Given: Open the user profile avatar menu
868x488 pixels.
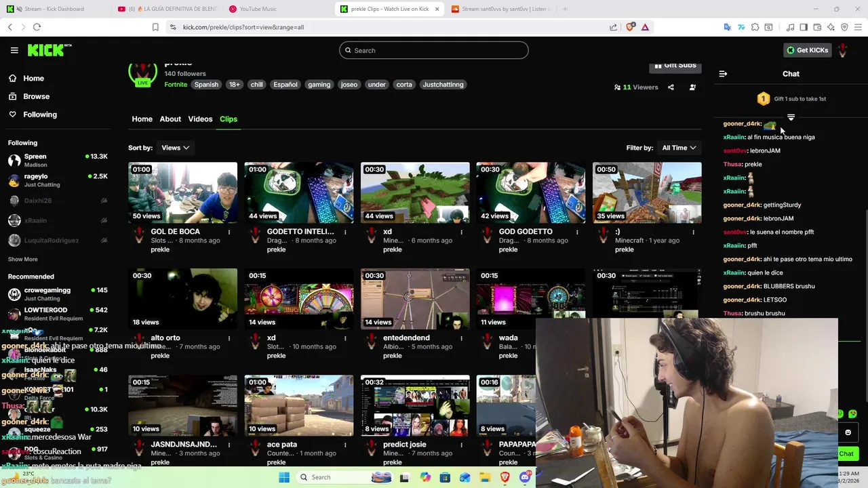Looking at the screenshot, I should pos(843,50).
